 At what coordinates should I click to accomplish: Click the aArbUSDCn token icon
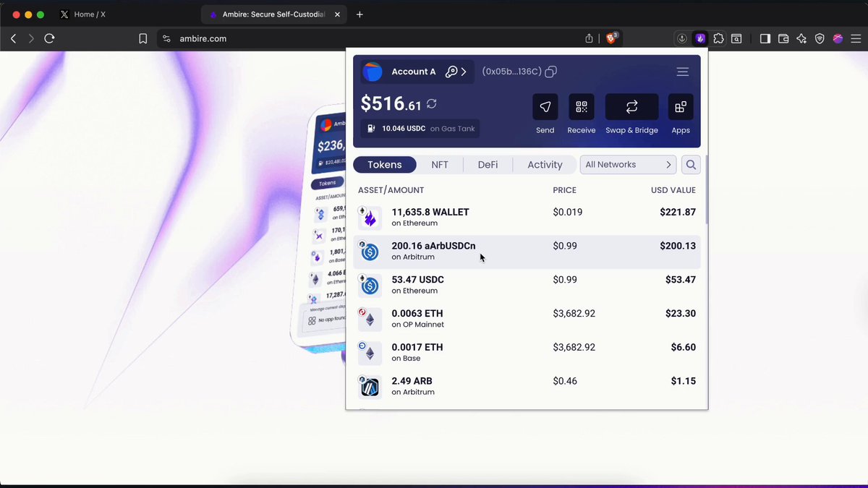click(x=370, y=252)
